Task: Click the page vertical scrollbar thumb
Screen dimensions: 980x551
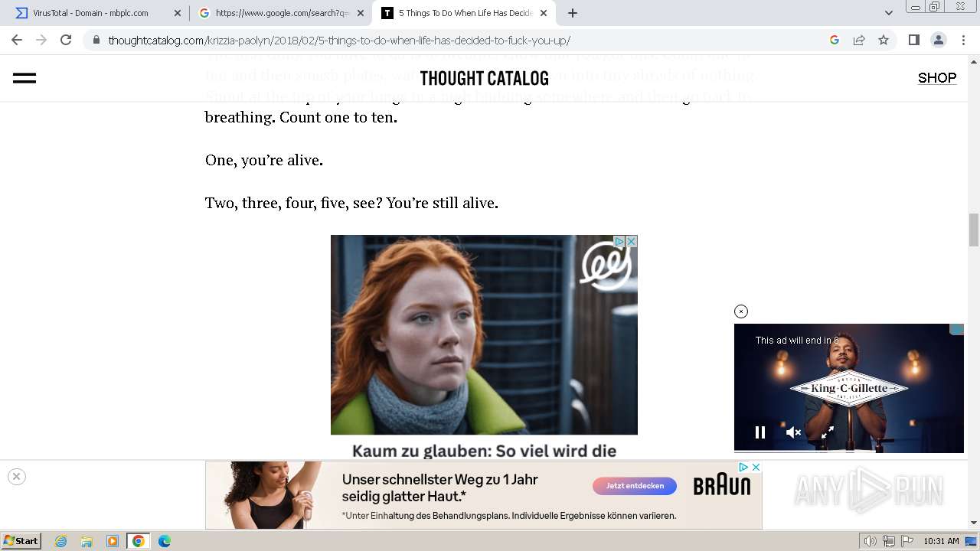Action: pos(974,230)
